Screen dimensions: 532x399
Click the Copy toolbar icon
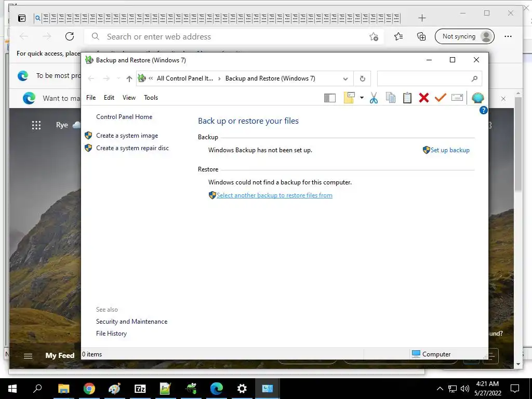tap(391, 98)
